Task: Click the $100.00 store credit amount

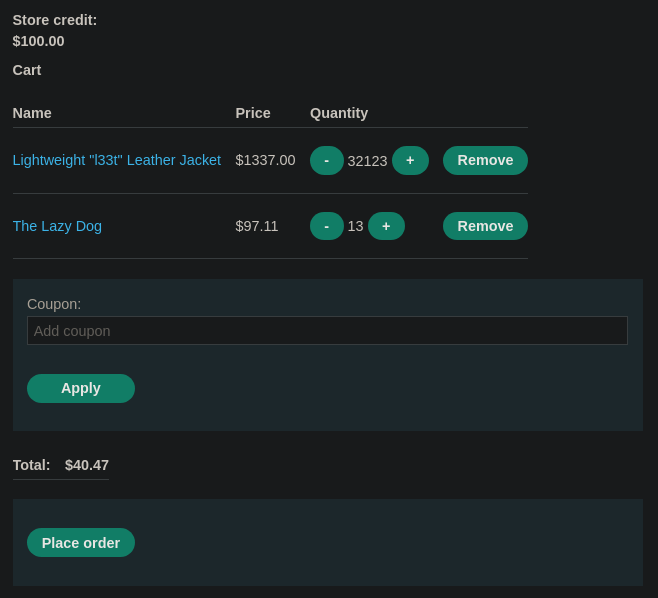Action: pyautogui.click(x=38, y=41)
